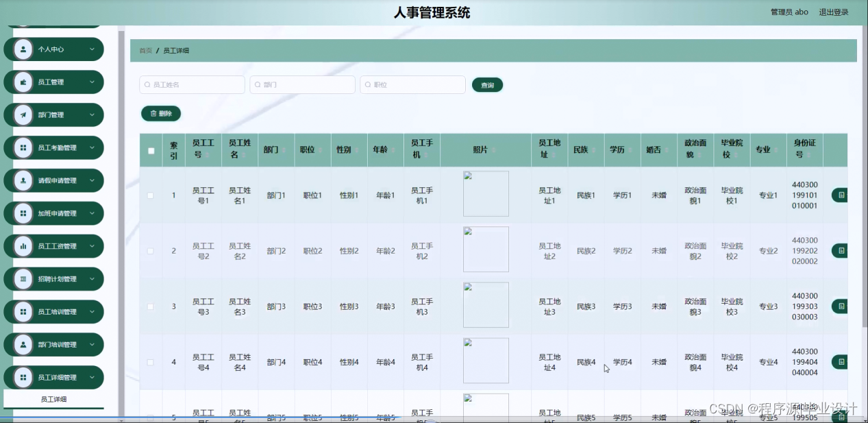The width and height of the screenshot is (868, 423).
Task: Click the 删除 delete button
Action: point(161,114)
